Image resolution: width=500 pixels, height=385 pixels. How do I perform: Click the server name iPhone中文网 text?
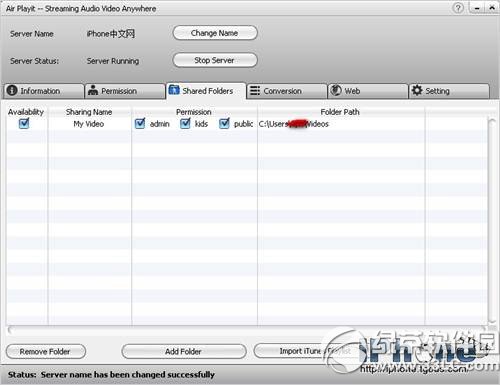coord(111,34)
